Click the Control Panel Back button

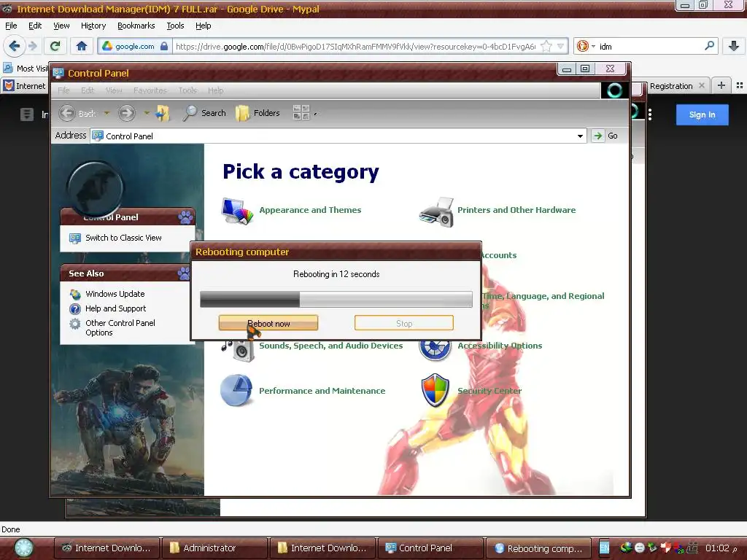tap(77, 113)
